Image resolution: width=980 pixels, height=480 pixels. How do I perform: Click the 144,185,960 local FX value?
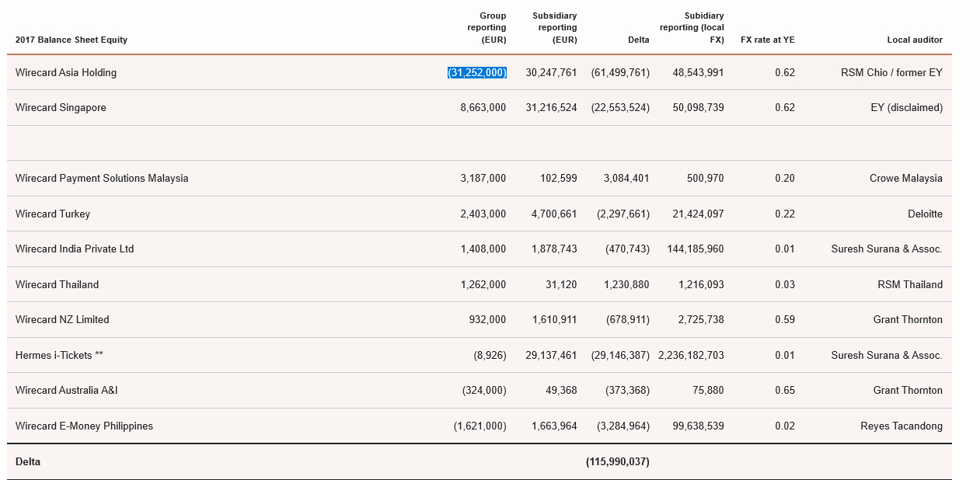(694, 249)
